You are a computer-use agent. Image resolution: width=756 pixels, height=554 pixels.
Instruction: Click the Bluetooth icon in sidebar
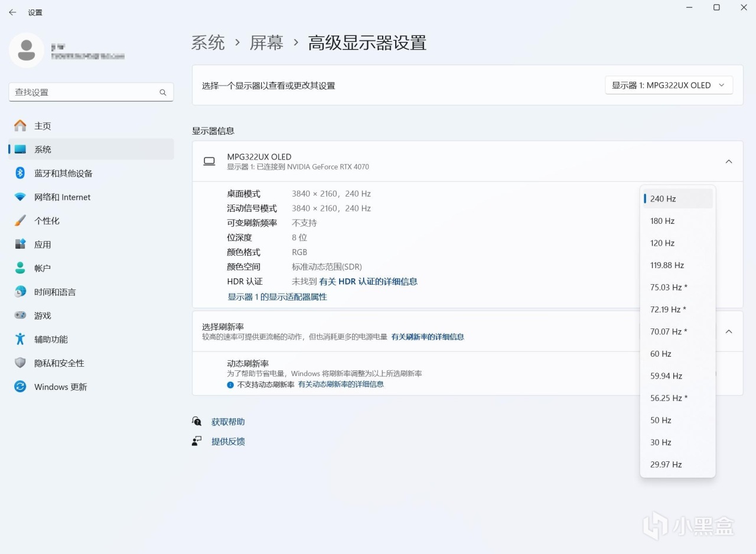point(20,173)
